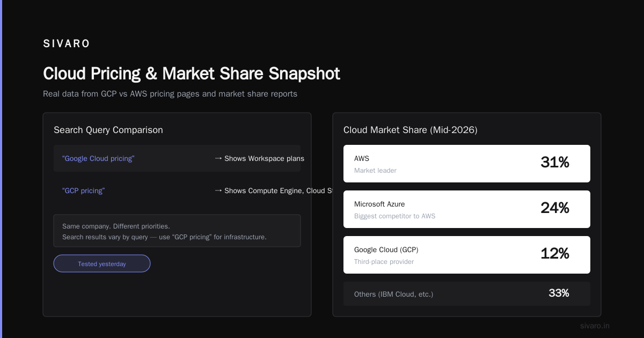
Task: Select the "Google Cloud pricing" query text
Action: click(98, 158)
